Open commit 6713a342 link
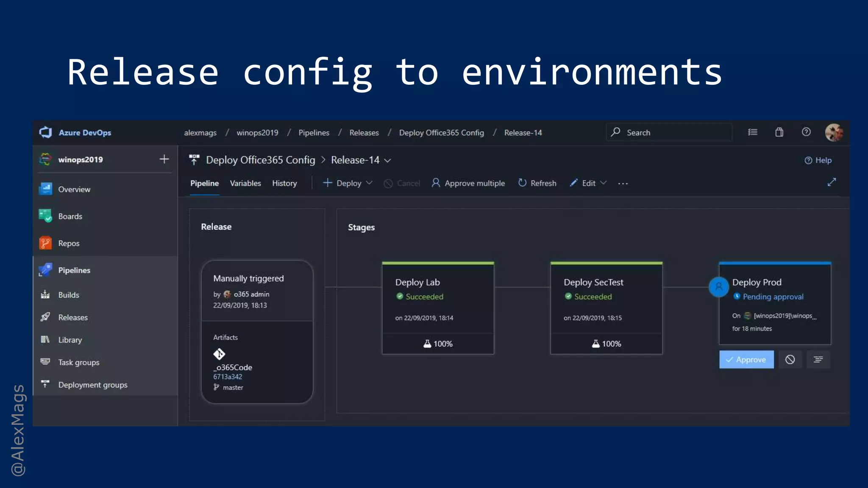The width and height of the screenshot is (868, 488). pos(228,377)
